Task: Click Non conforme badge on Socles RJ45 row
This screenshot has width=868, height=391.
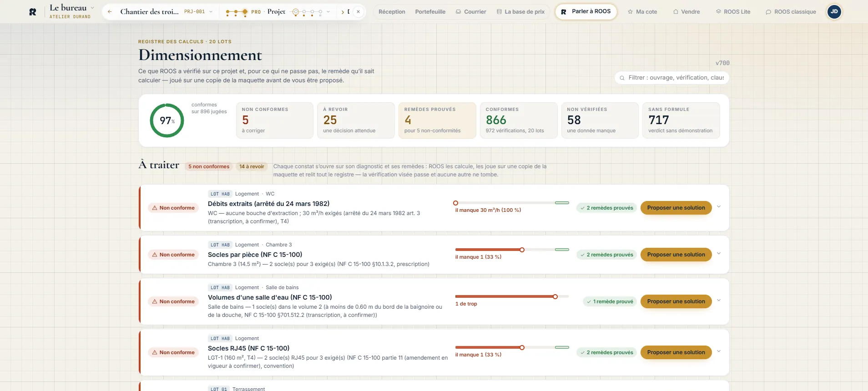Action: pos(173,352)
